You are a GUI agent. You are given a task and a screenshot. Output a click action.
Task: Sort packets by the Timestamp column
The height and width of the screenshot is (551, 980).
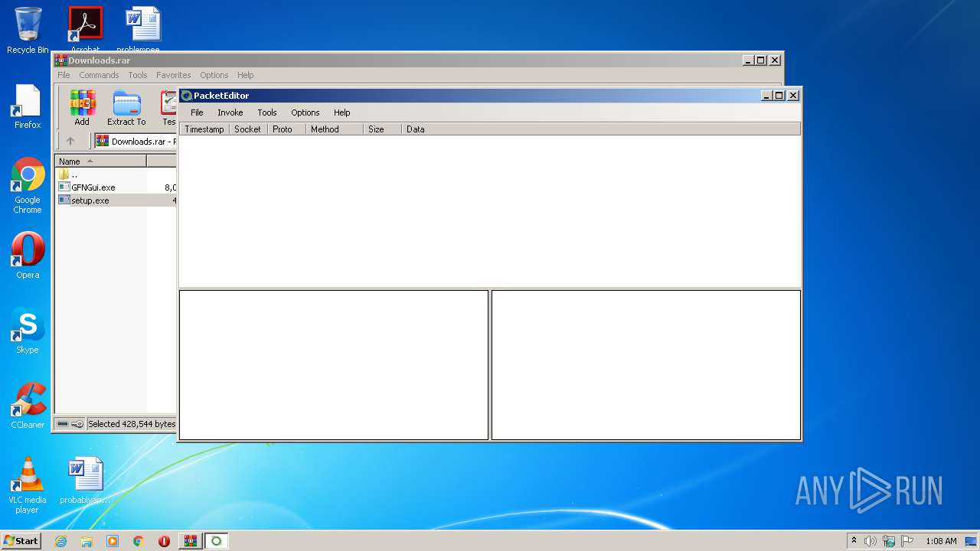tap(204, 129)
